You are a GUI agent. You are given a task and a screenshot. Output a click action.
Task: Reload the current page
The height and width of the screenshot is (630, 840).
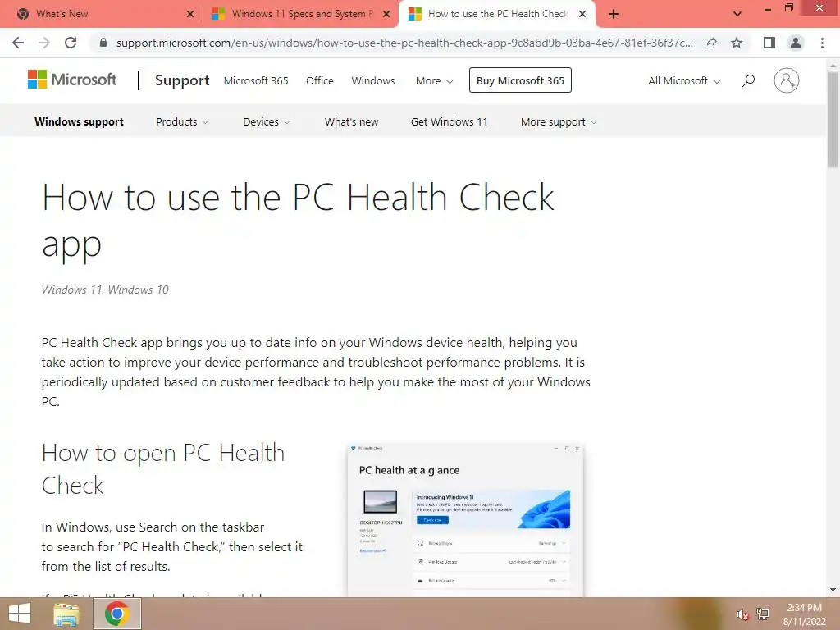click(71, 43)
